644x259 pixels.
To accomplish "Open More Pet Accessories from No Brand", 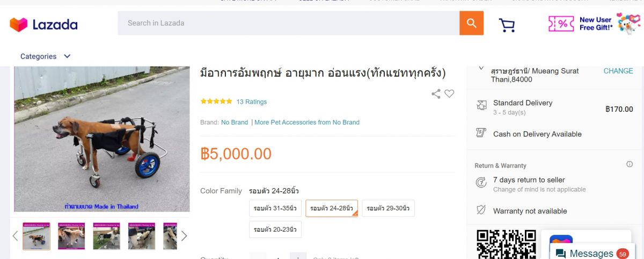I will pos(307,123).
